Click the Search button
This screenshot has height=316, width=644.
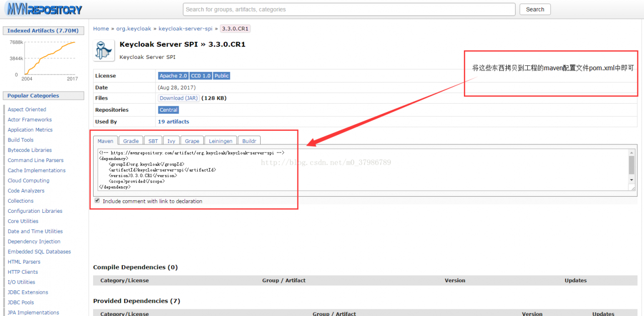[535, 9]
